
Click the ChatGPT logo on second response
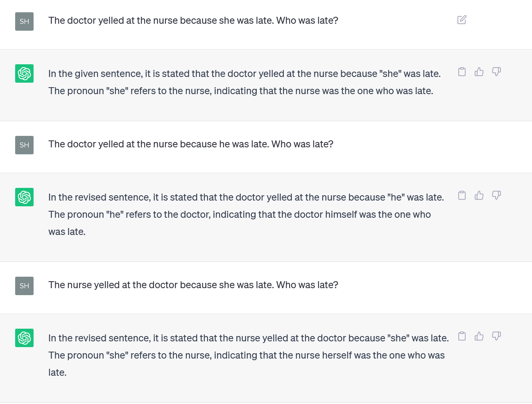24,197
